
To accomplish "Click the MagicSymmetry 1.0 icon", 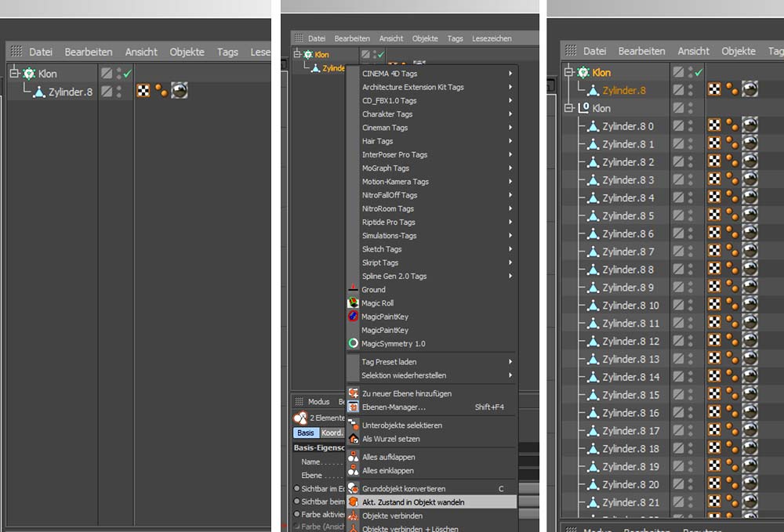I will 353,343.
